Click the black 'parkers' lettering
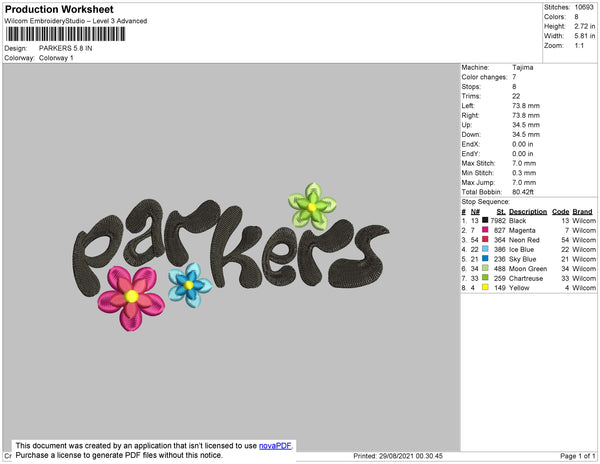This screenshot has width=600, height=464. pos(230,247)
